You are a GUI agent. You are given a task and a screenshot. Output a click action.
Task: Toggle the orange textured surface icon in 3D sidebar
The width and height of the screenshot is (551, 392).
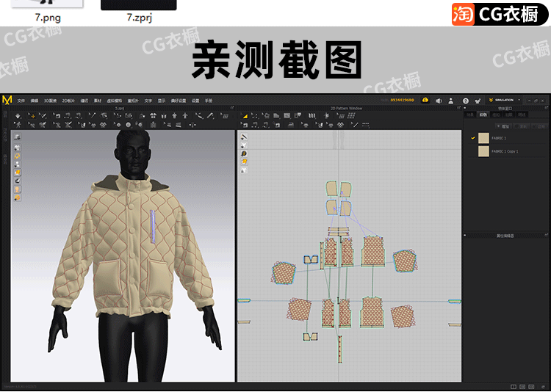point(17,173)
